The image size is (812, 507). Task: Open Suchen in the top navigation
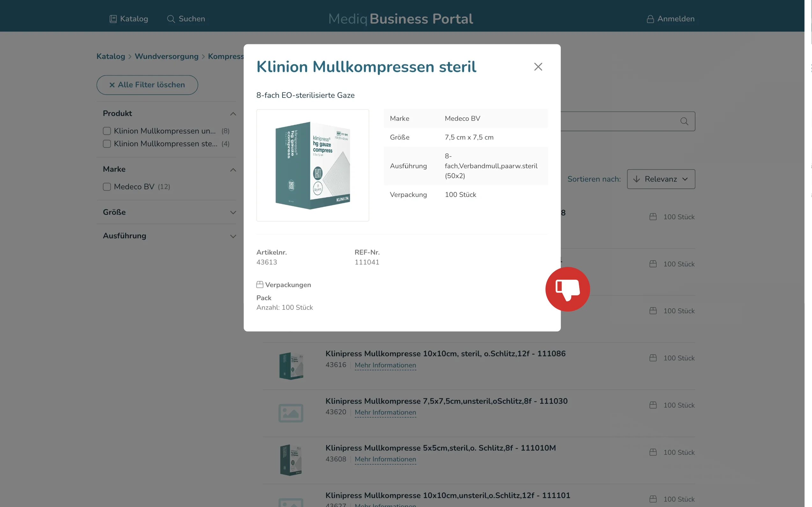click(186, 19)
